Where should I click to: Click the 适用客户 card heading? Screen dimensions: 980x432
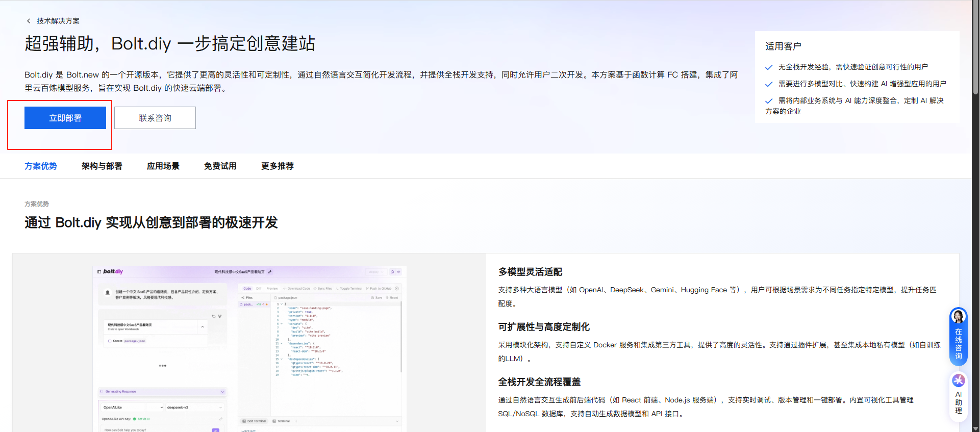coord(783,46)
